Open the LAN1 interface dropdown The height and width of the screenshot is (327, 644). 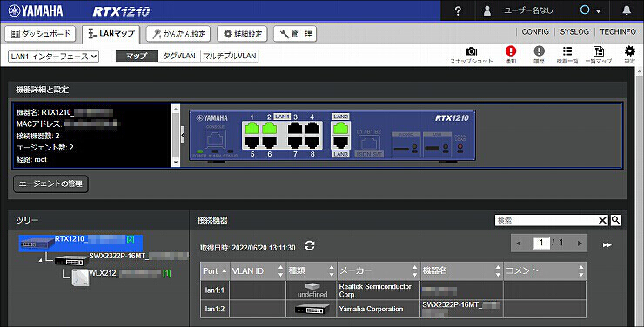(x=53, y=57)
